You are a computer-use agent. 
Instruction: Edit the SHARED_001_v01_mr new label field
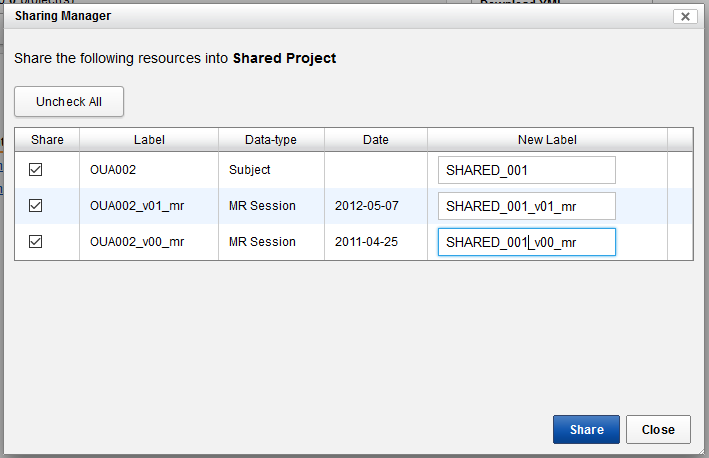526,206
